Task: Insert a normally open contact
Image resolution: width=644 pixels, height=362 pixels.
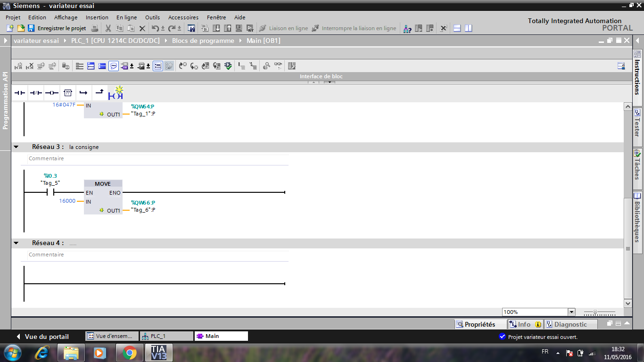Action: [19, 93]
